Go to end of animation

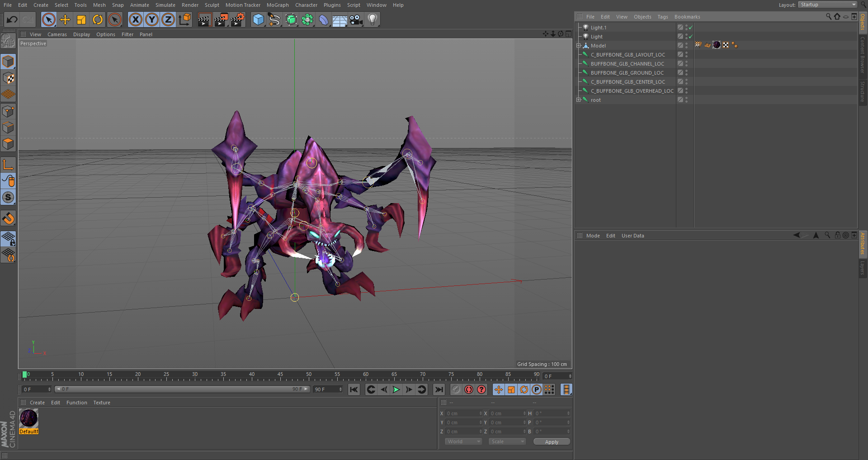tap(439, 389)
